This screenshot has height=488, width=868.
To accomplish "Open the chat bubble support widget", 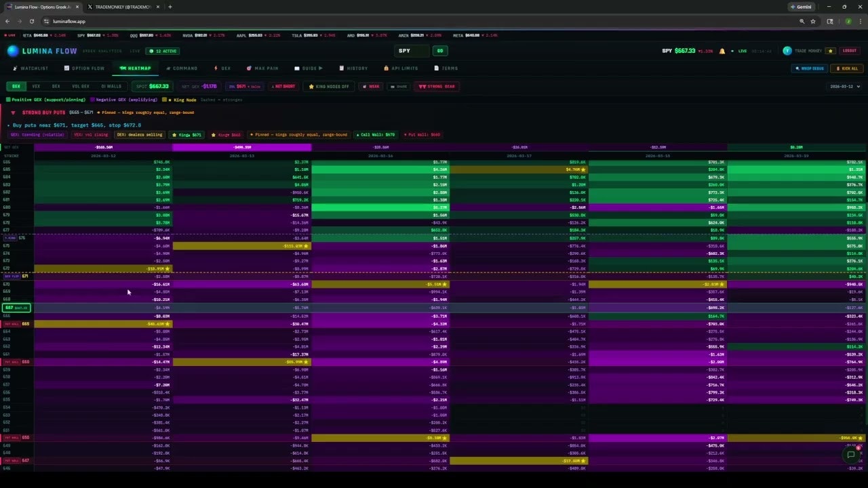I will click(850, 455).
